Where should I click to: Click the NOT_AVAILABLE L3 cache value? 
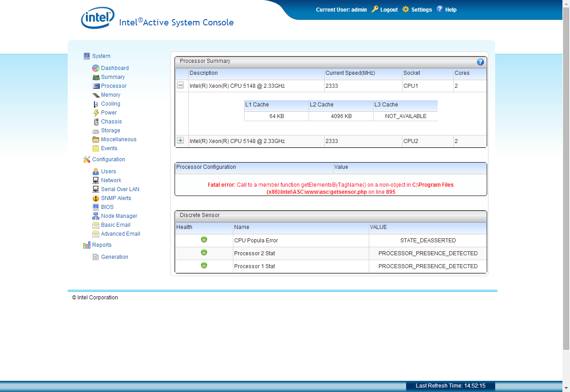coord(406,116)
